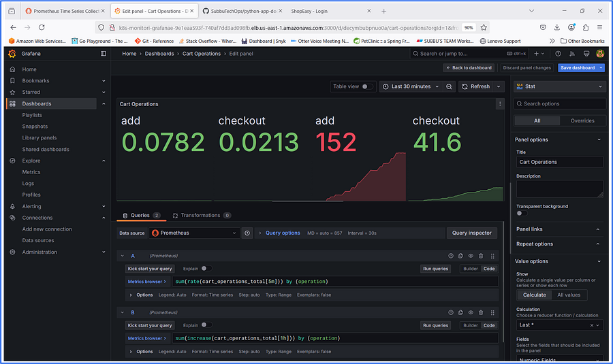Click the Explore compass icon
The height and width of the screenshot is (364, 613).
[12, 161]
